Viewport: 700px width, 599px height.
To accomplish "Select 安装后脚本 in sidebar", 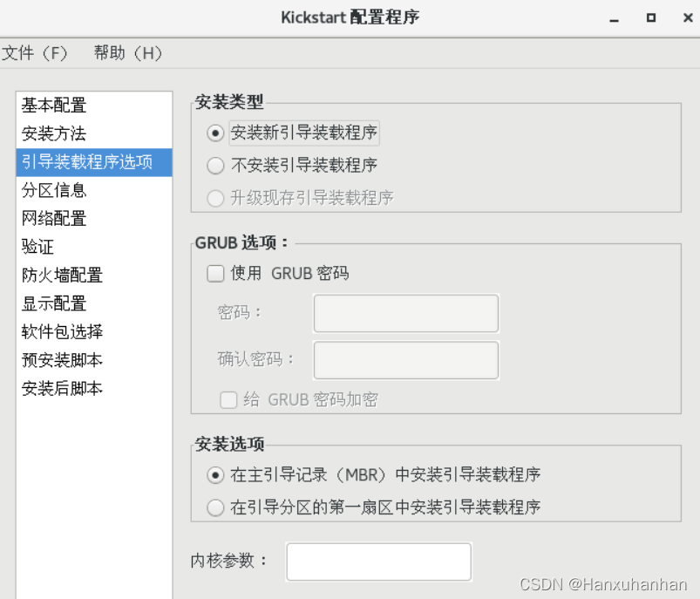I will click(x=62, y=388).
